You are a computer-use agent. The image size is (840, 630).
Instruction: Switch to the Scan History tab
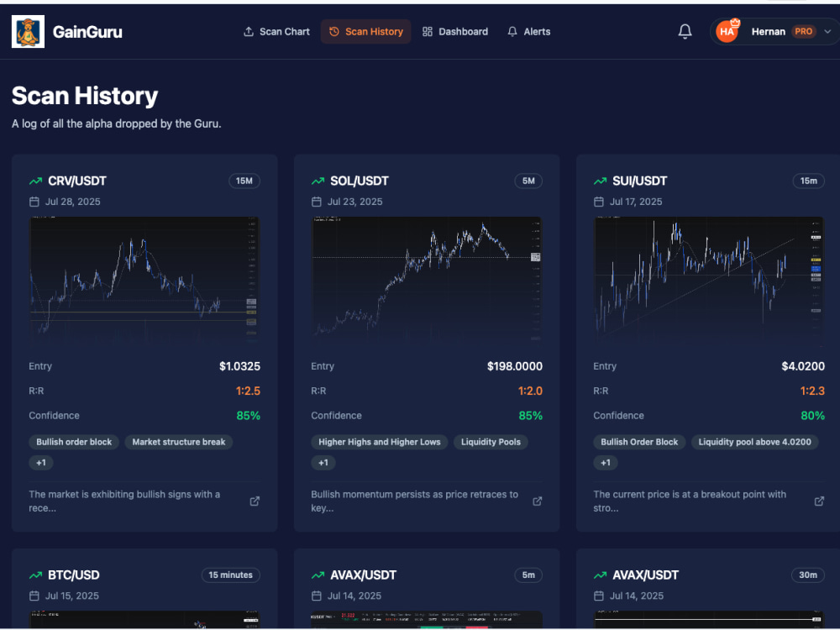366,32
